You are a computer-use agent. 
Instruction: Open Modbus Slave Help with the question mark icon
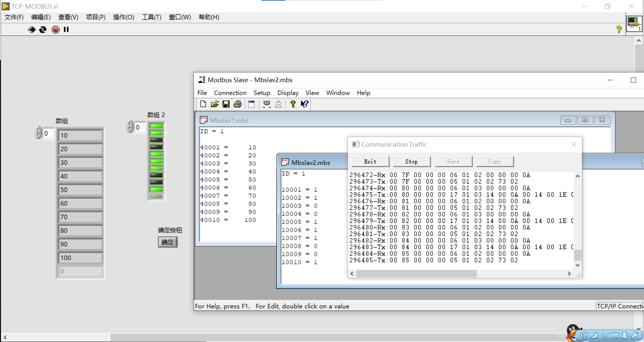292,104
